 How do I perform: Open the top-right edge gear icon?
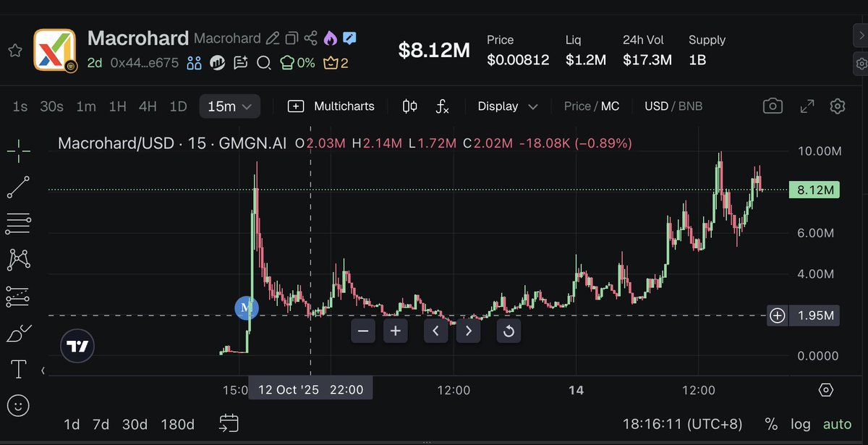[861, 64]
